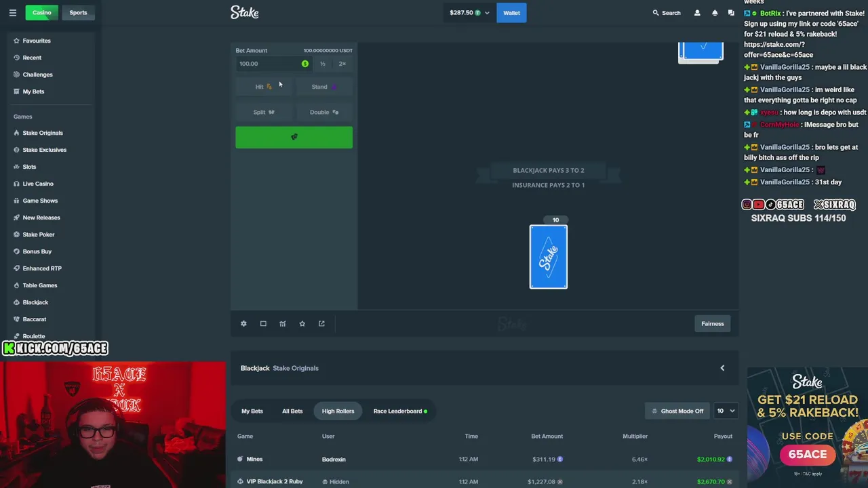
Task: Select the High Rollers tab
Action: pyautogui.click(x=338, y=411)
